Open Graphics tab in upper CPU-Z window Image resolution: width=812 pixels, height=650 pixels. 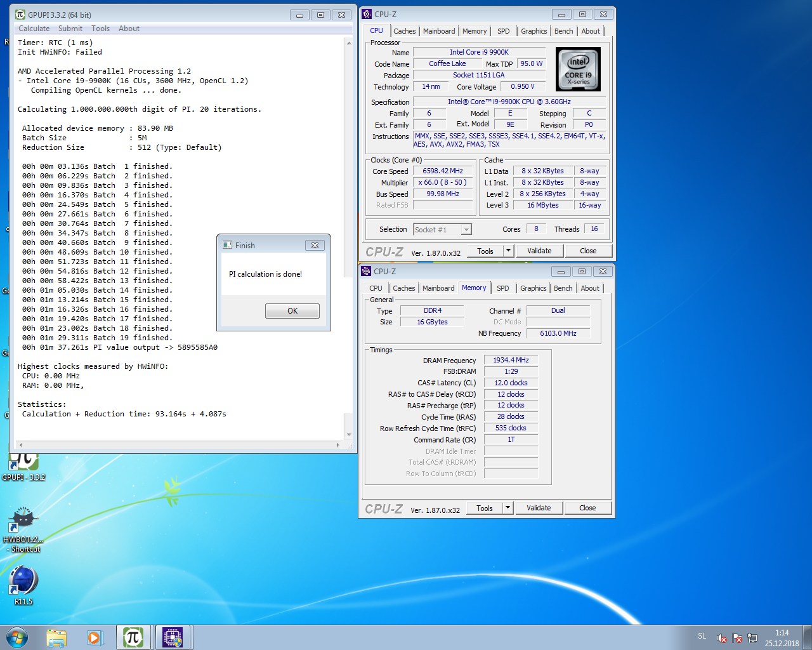click(534, 31)
